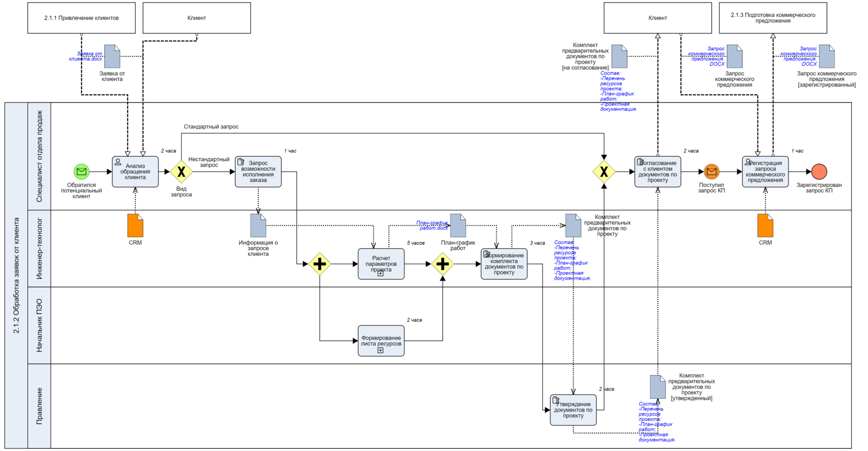Expand the 'Расчет параметров проекта' subprocess marker
868x451 pixels.
(380, 274)
